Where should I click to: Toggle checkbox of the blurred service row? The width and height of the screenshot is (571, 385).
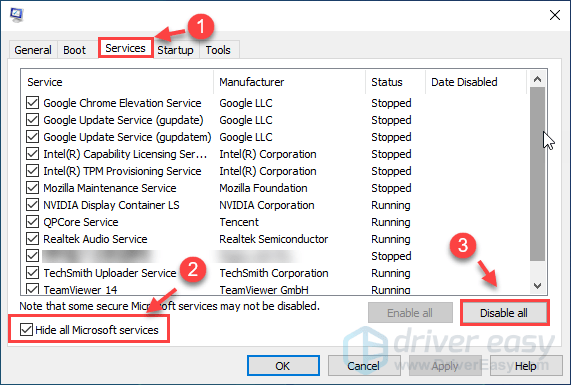[x=32, y=256]
